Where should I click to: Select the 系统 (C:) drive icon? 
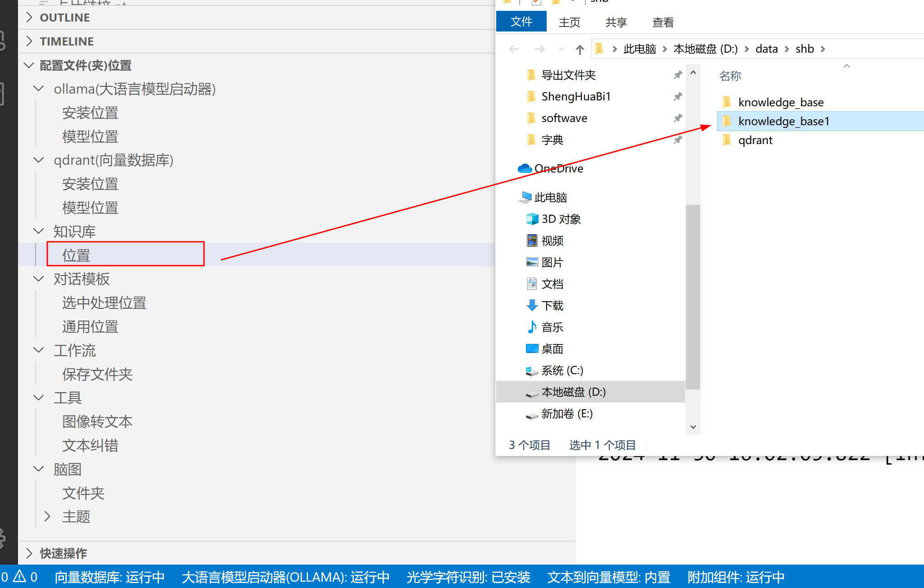tap(532, 371)
